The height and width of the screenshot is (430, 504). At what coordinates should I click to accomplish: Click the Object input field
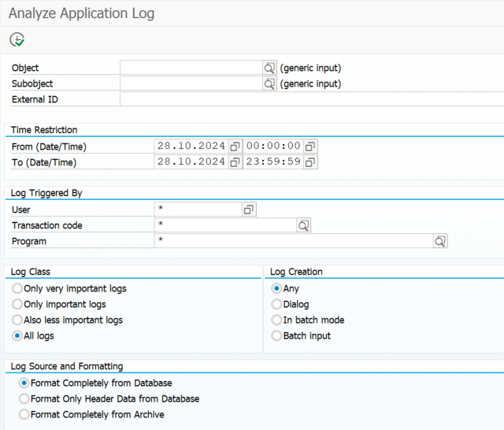pyautogui.click(x=191, y=69)
